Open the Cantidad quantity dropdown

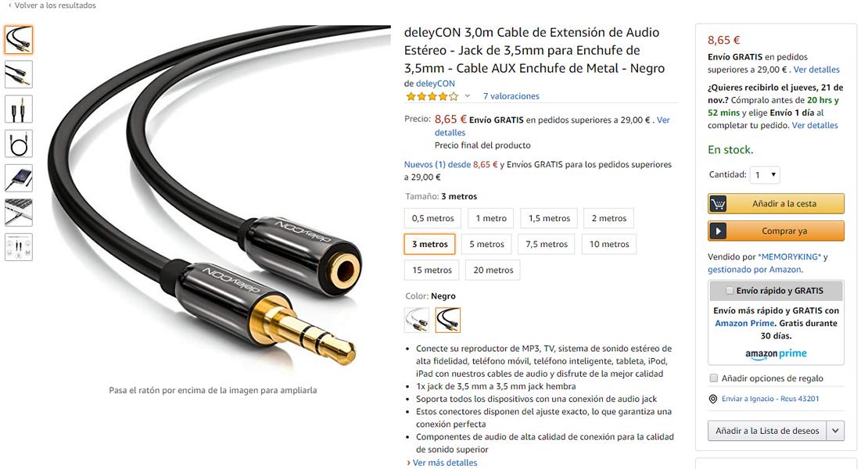[765, 175]
